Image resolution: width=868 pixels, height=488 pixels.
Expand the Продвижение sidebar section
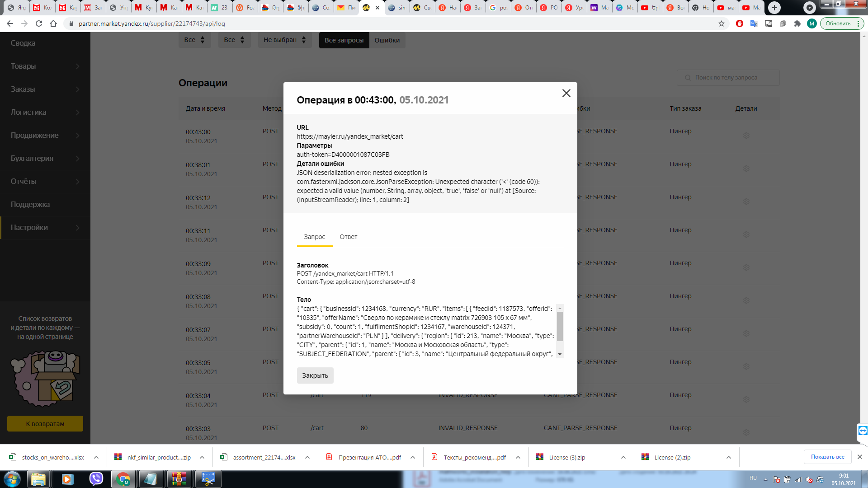(45, 135)
